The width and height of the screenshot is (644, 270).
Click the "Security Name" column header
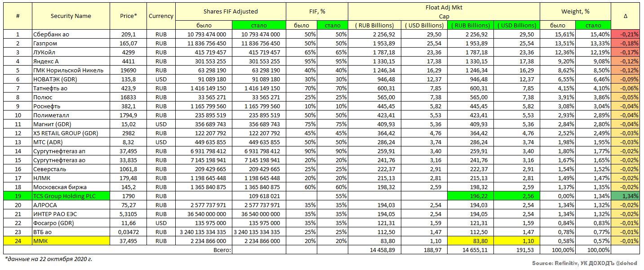71,16
